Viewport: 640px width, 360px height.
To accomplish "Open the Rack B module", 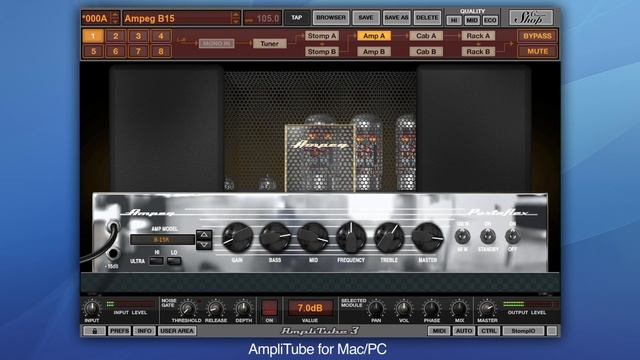I will click(478, 52).
